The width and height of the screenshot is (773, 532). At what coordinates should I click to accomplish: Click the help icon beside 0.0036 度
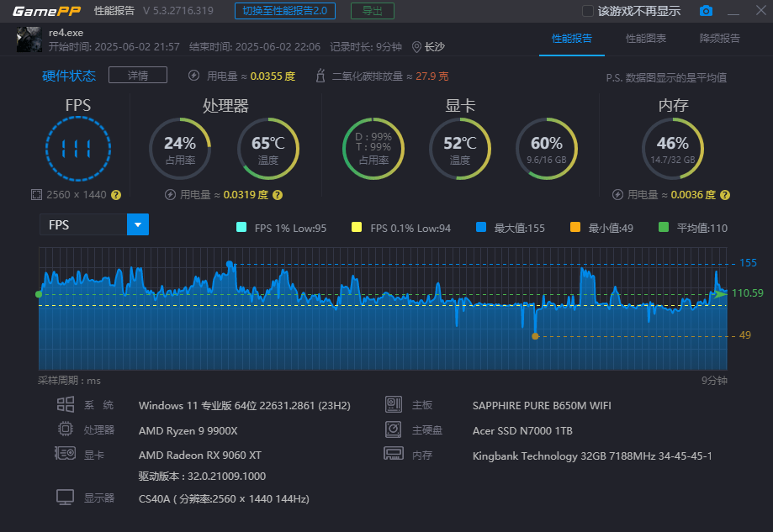click(x=725, y=195)
